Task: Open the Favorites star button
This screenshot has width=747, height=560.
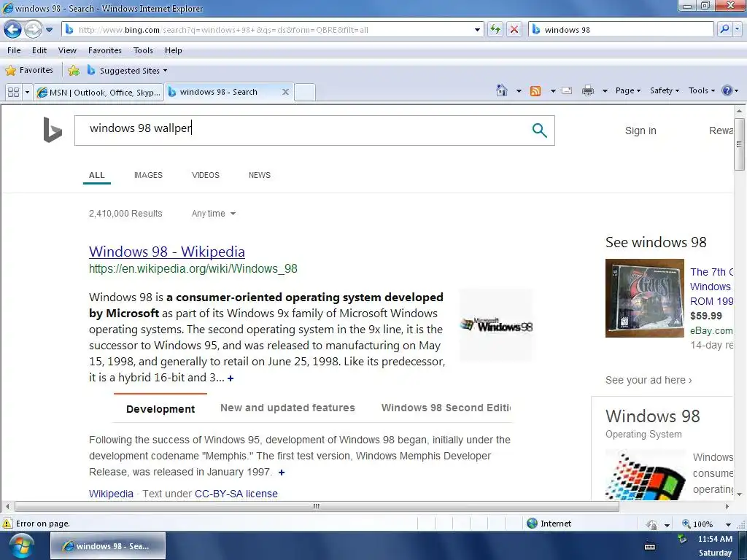Action: coord(29,71)
